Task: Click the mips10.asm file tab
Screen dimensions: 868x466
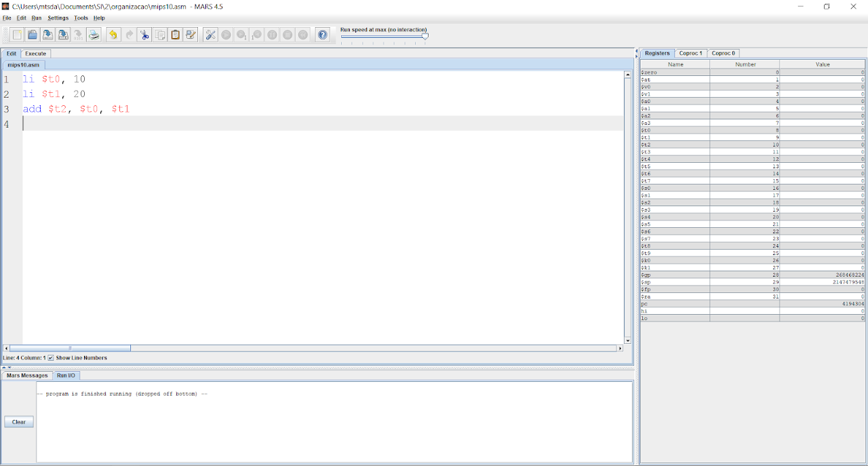Action: coord(24,64)
